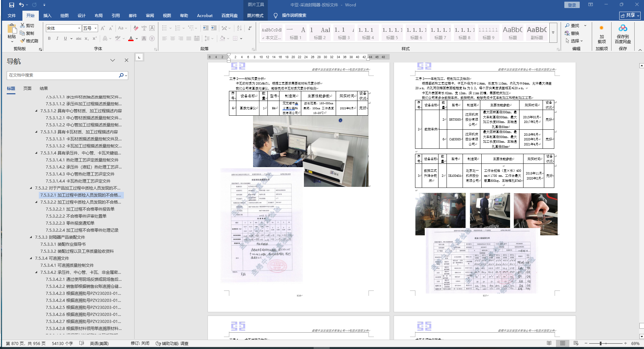The height and width of the screenshot is (349, 644).
Task: Click the bullet list icon
Action: (165, 28)
